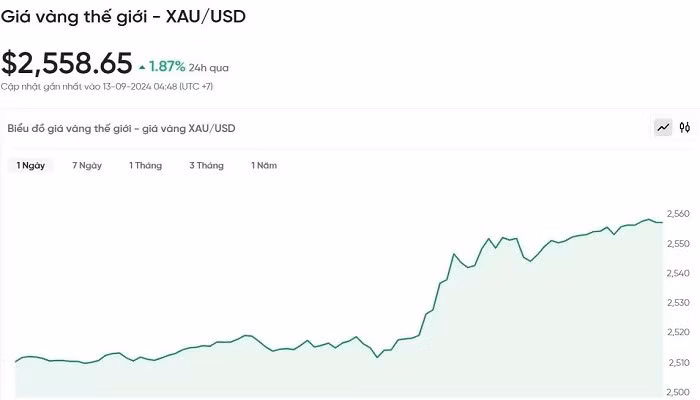Click the 2,560 y-axis label

[x=677, y=214]
